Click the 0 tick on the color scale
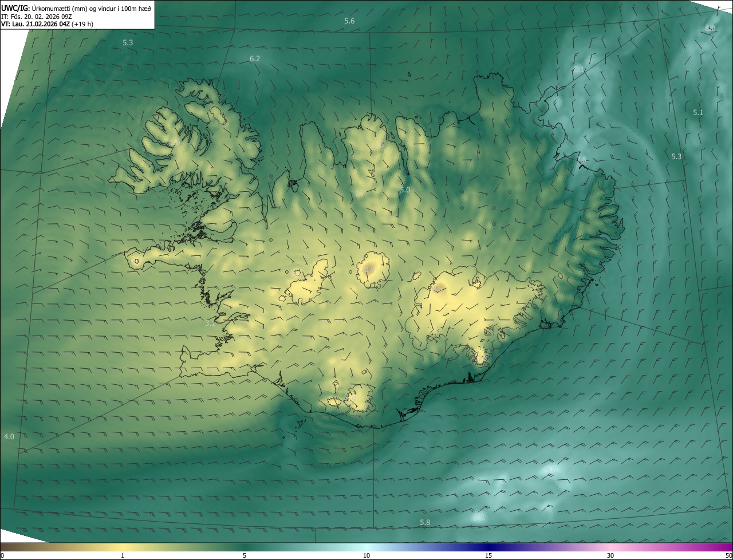This screenshot has width=733, height=560. (2, 555)
